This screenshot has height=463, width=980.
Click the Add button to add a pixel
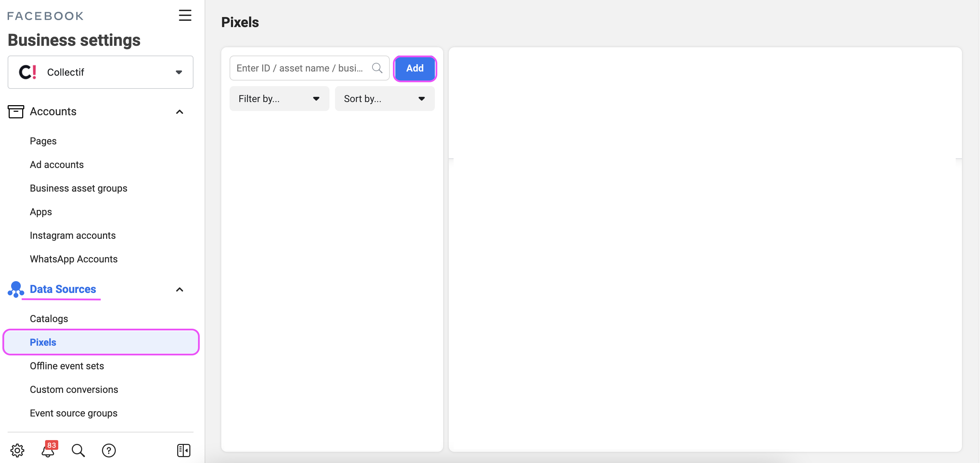coord(415,68)
